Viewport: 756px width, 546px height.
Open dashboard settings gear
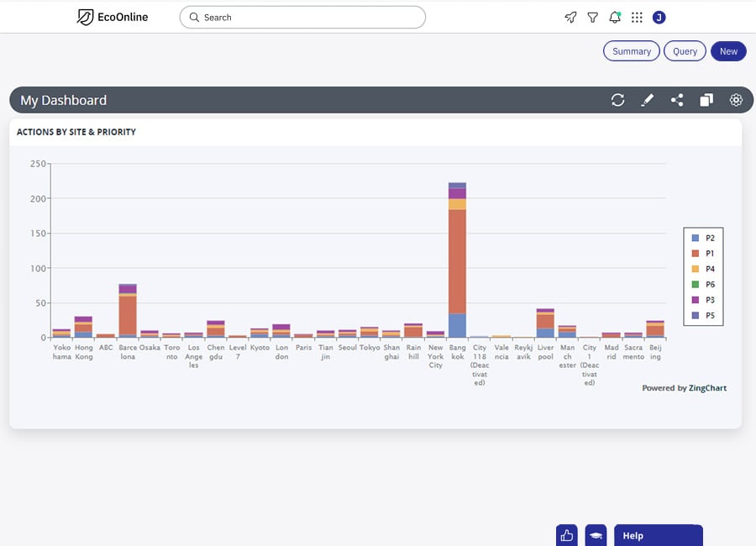736,100
